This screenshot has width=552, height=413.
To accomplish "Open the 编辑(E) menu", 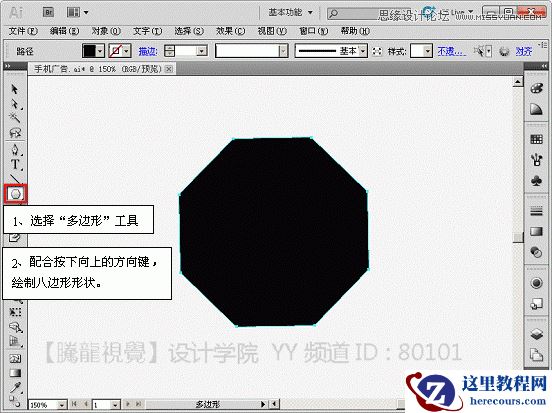I will (x=64, y=31).
